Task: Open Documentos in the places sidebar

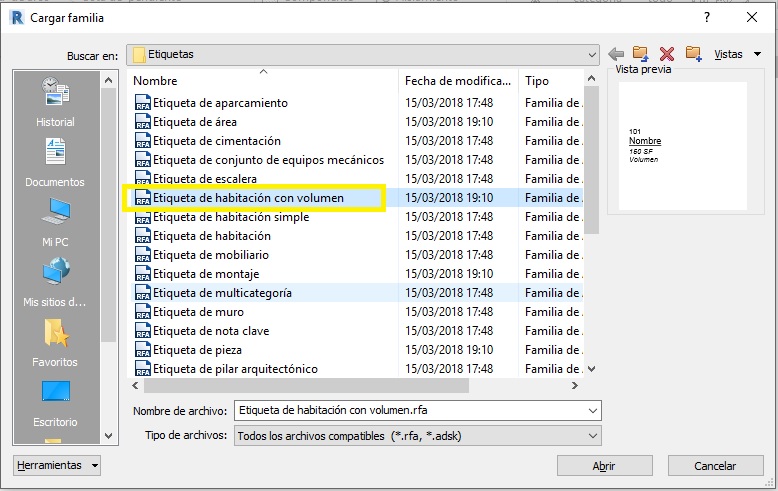Action: (55, 164)
